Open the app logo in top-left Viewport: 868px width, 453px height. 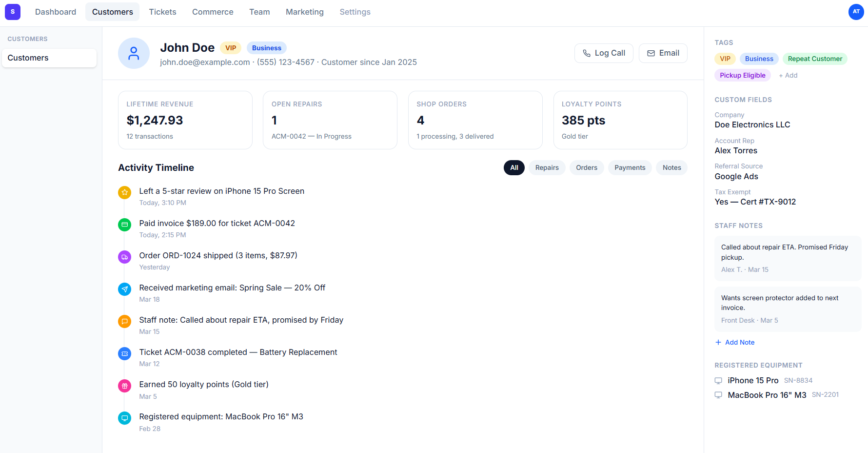point(13,12)
